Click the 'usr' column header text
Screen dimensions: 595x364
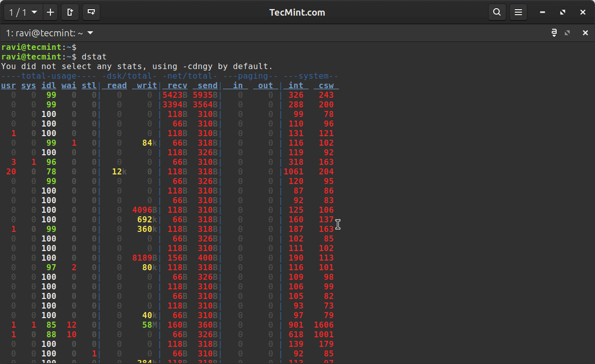click(8, 85)
